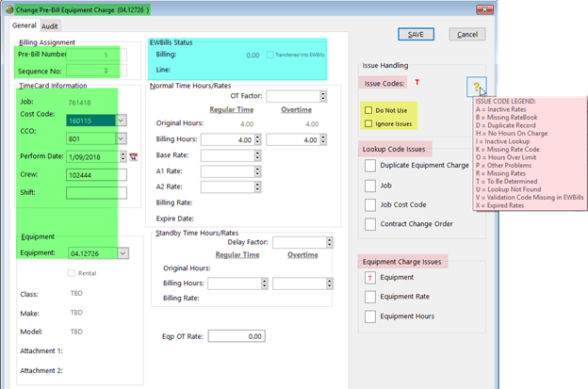Click the OT Factor input field

(293, 96)
